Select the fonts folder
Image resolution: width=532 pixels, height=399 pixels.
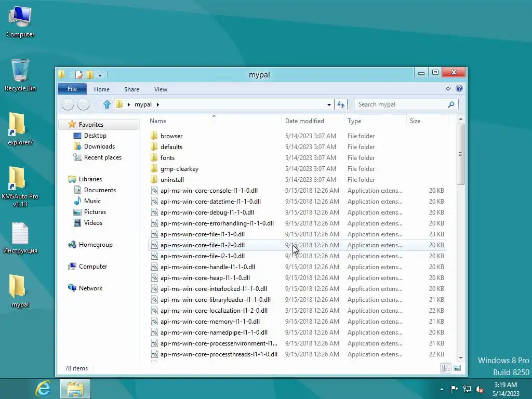pos(297,157)
